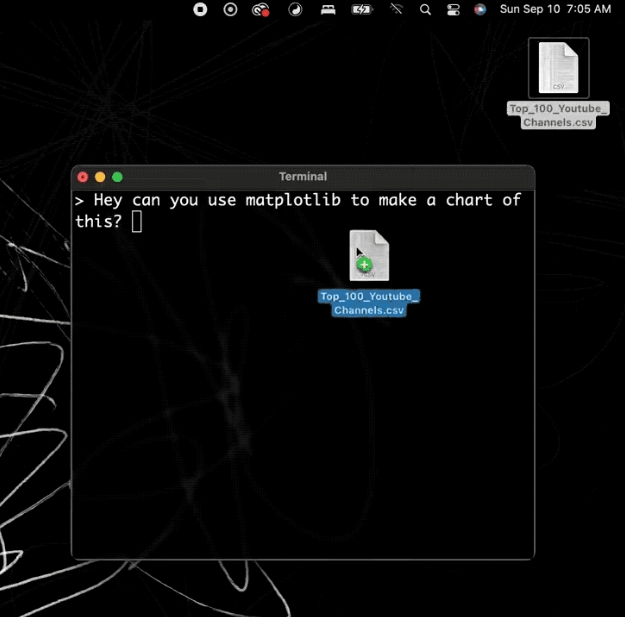Open the battery status menu

pos(361,9)
